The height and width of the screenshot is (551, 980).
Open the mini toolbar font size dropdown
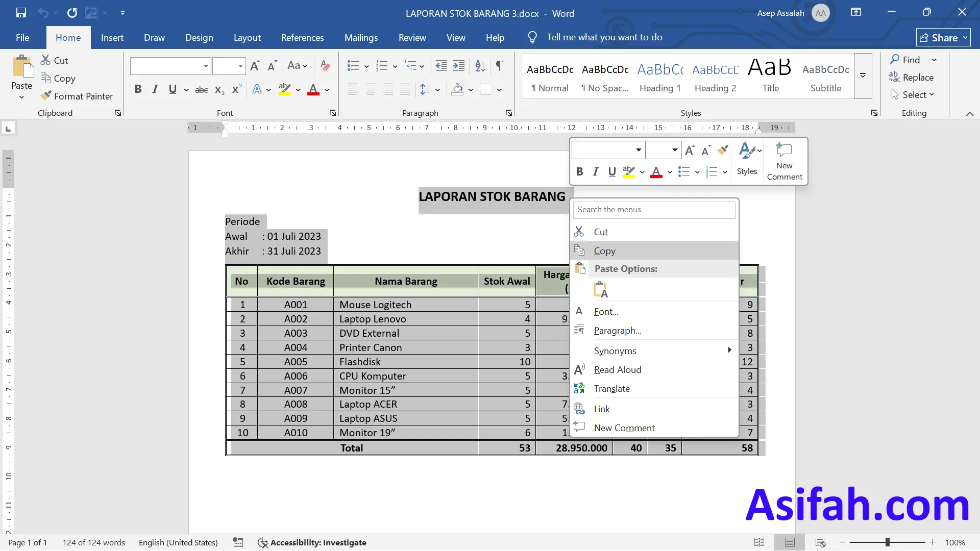pos(675,150)
